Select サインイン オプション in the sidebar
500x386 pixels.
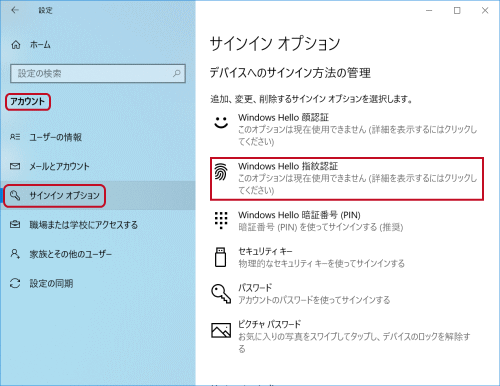[98, 195]
